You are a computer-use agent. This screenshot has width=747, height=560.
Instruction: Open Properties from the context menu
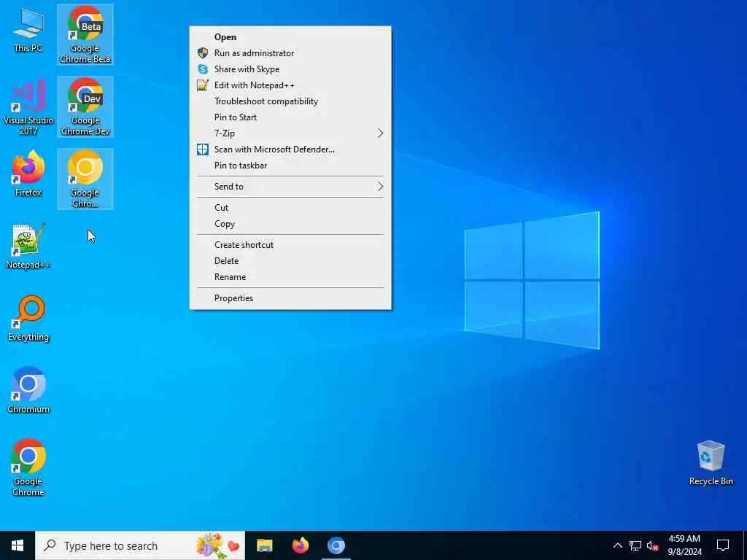(290, 298)
